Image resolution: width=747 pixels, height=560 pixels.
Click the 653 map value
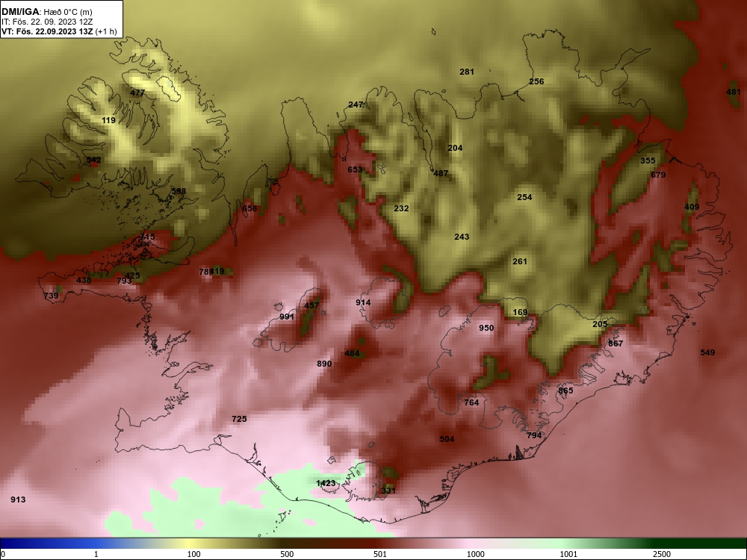point(355,169)
